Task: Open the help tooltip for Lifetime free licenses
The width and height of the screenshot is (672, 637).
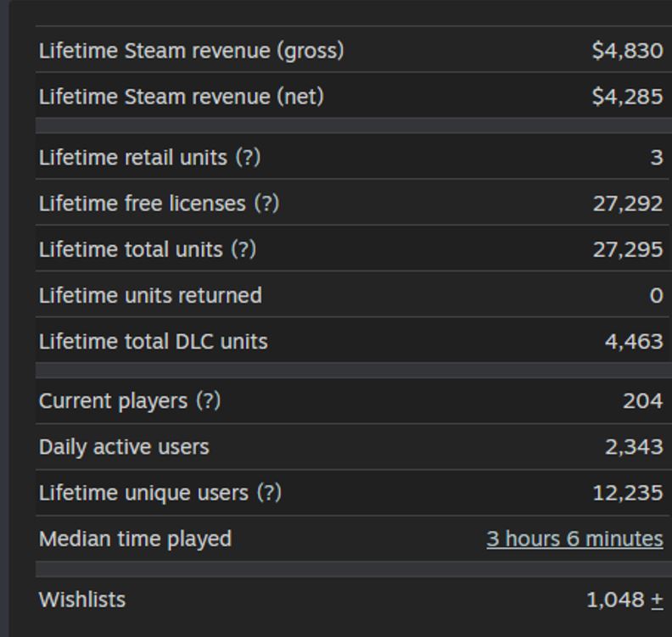Action: [x=266, y=204]
